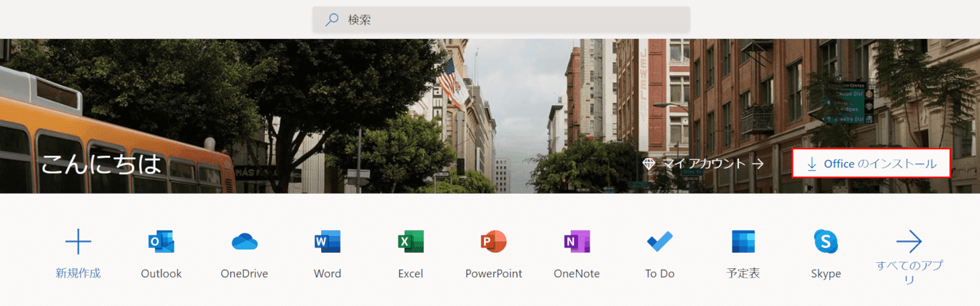Open the OneNote icon

point(577,241)
